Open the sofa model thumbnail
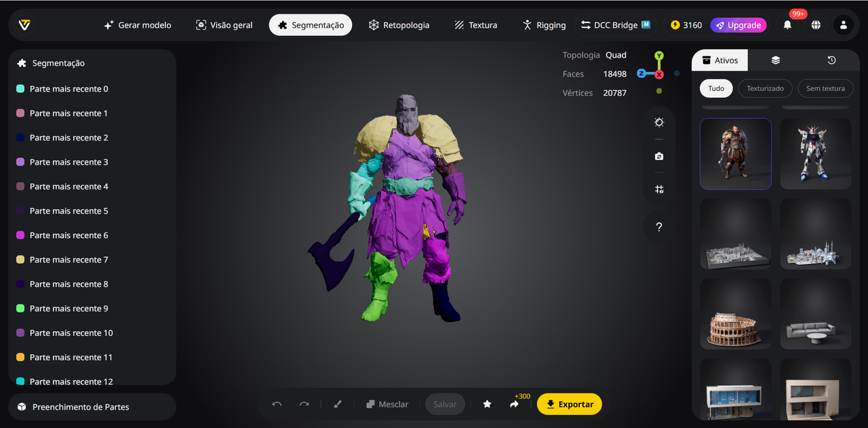Viewport: 868px width, 428px height. [x=815, y=314]
